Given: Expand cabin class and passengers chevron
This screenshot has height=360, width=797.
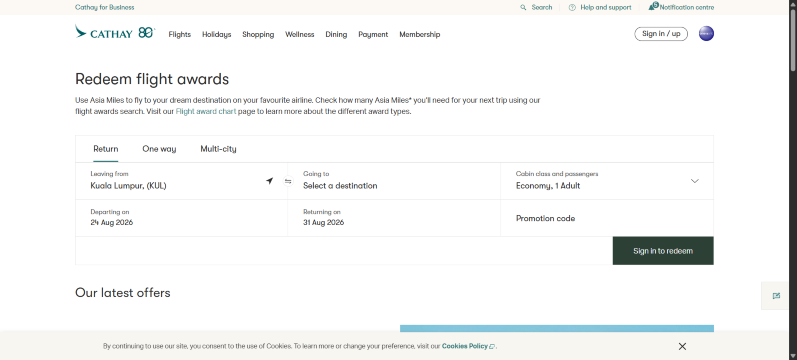Looking at the screenshot, I should (x=695, y=181).
